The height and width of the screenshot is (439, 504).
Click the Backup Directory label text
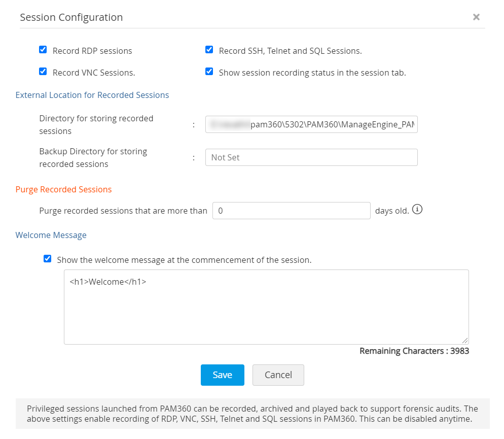tap(93, 157)
